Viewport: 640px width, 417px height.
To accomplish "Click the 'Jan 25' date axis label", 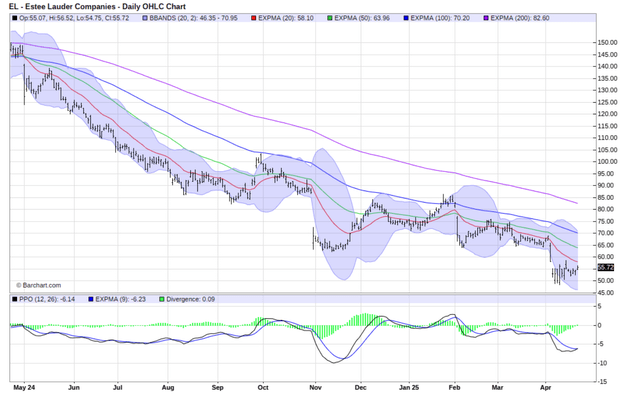I will [409, 388].
